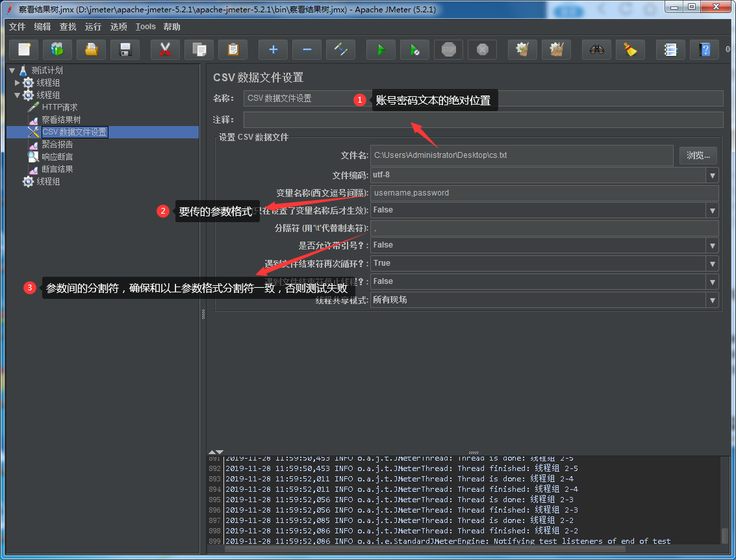
Task: Open the 查找 menu
Action: tap(68, 27)
